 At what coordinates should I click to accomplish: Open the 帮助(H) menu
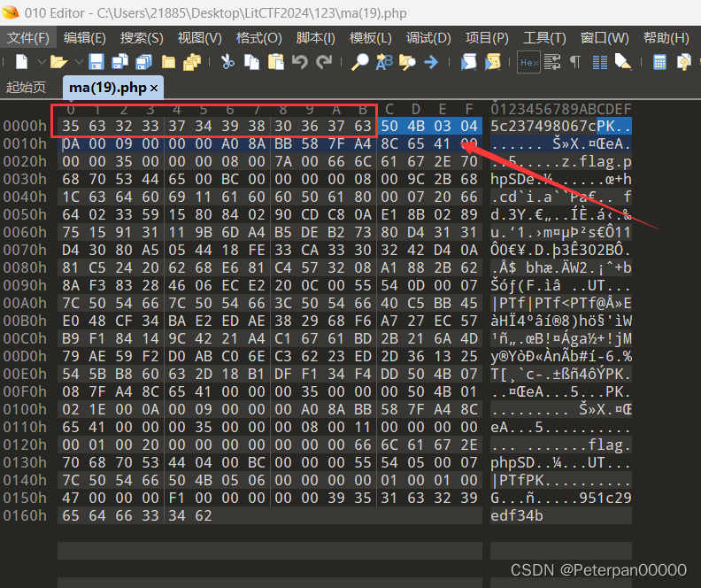click(x=666, y=37)
